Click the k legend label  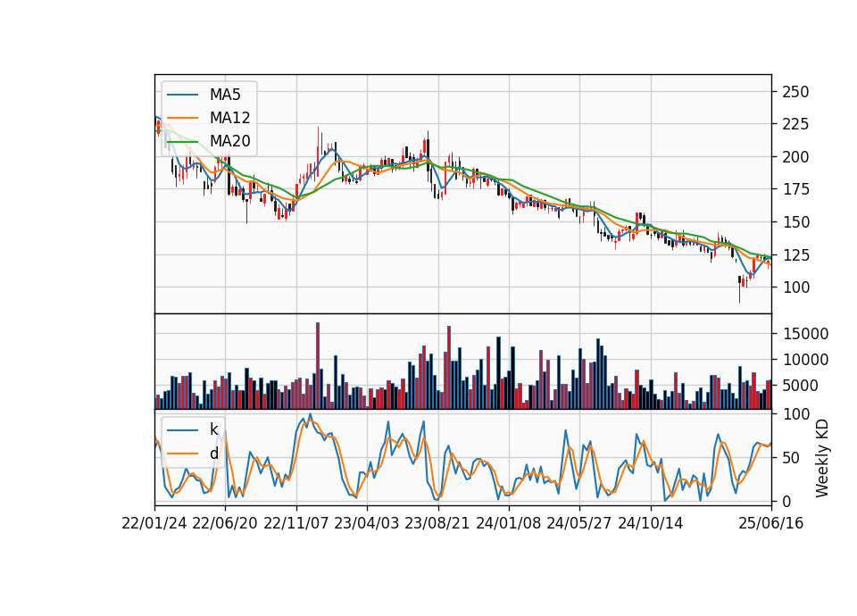click(x=214, y=429)
